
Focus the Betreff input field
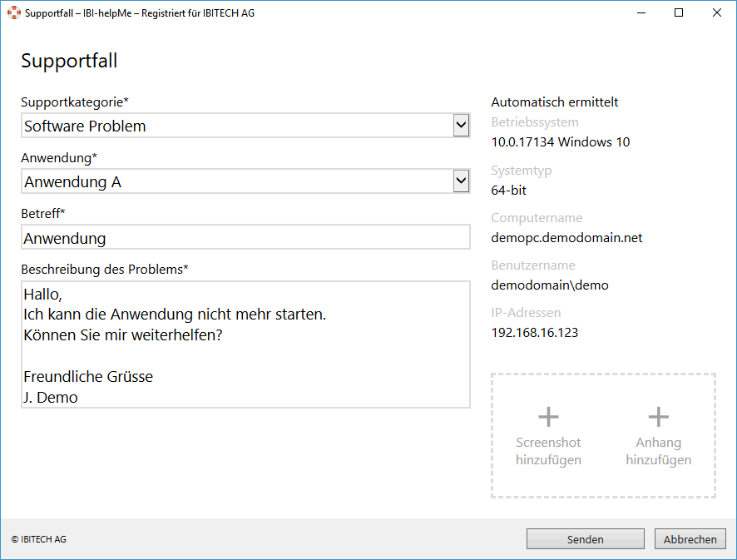[245, 238]
